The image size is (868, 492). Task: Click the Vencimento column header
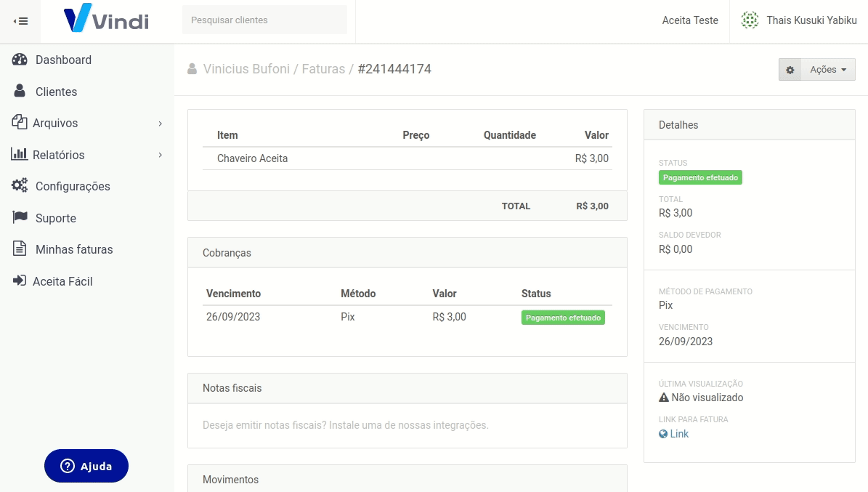233,294
